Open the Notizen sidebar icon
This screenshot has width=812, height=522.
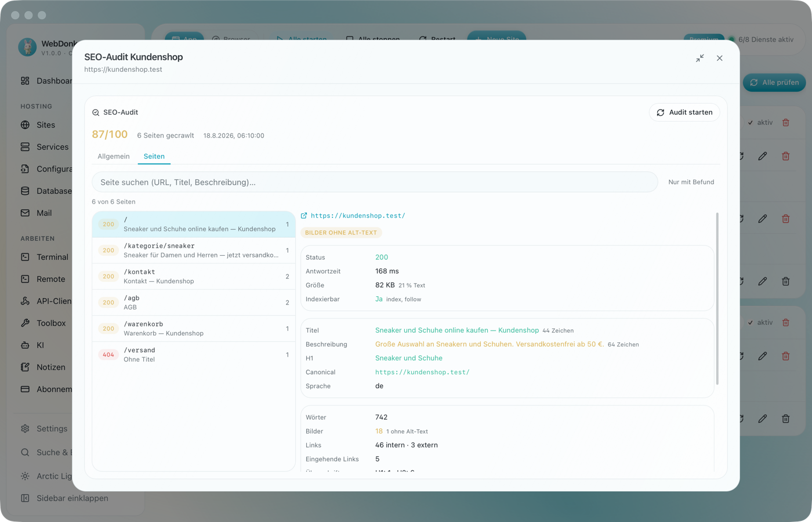tap(25, 367)
